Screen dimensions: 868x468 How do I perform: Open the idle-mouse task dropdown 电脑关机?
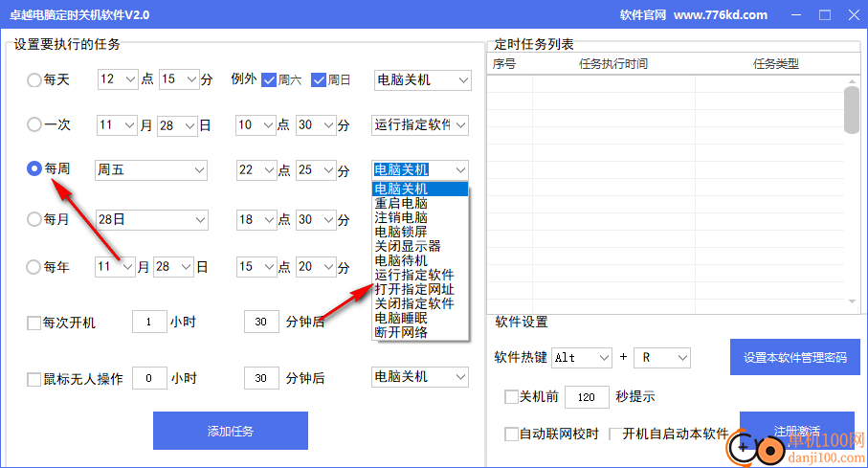pos(420,377)
